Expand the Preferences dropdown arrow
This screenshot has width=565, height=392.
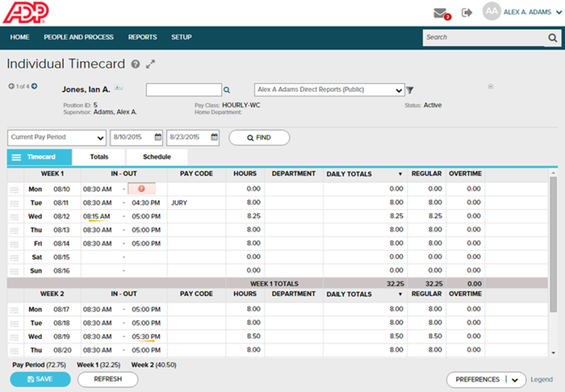515,380
